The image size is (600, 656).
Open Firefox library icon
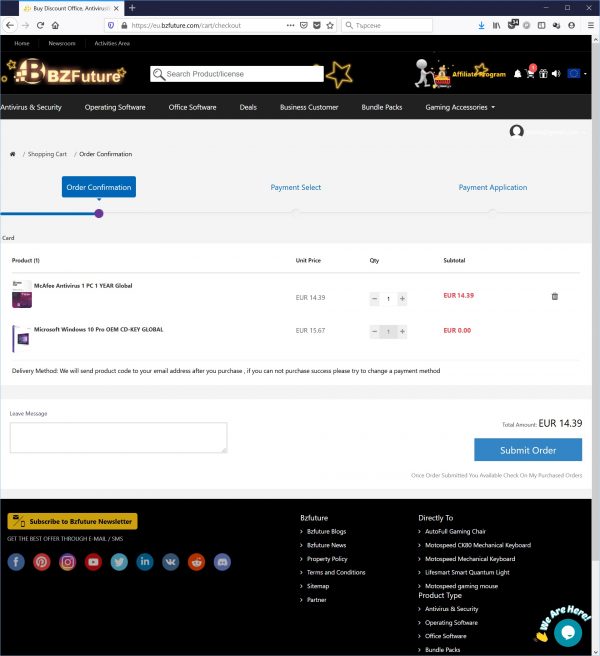496,25
